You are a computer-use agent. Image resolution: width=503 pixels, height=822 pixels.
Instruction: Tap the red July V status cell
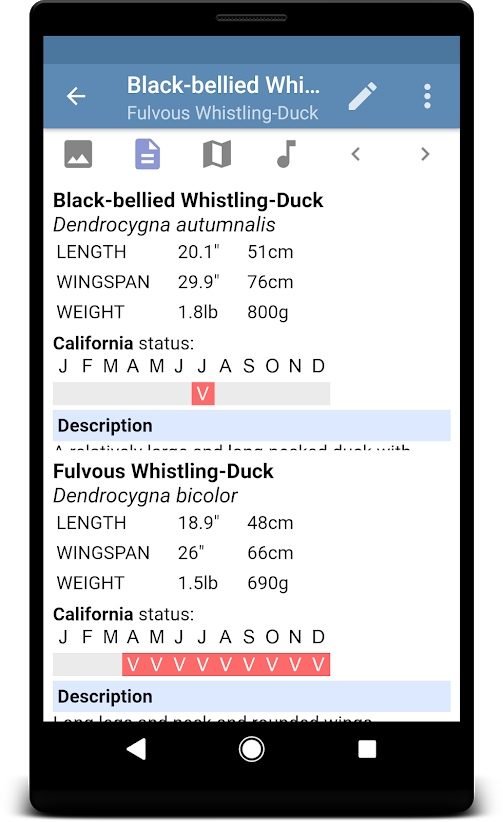coord(203,393)
